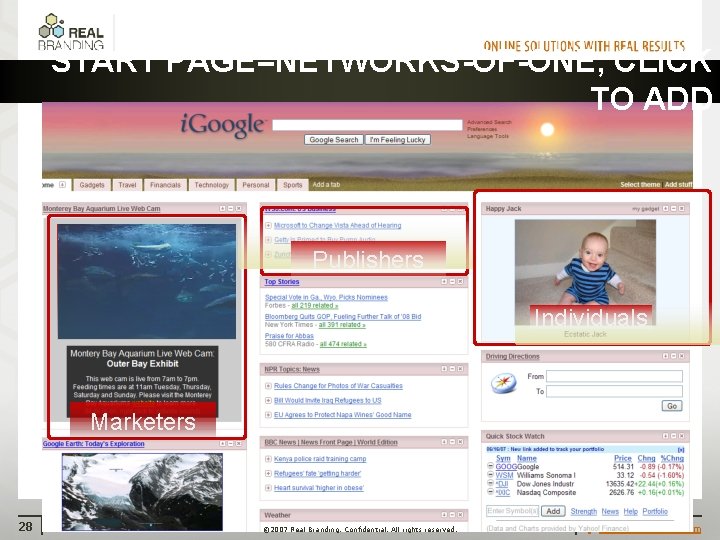Remove GOOG from the stock list
The image size is (720, 540).
tap(490, 466)
